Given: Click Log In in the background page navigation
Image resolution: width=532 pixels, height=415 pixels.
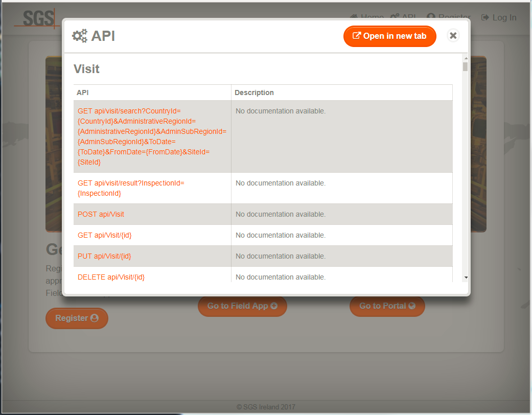Looking at the screenshot, I should 499,18.
